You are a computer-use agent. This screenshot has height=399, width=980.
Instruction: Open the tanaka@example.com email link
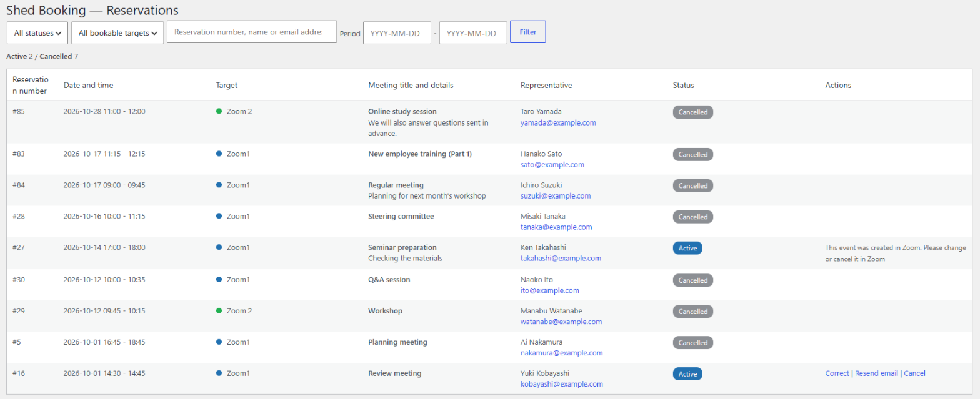[556, 227]
